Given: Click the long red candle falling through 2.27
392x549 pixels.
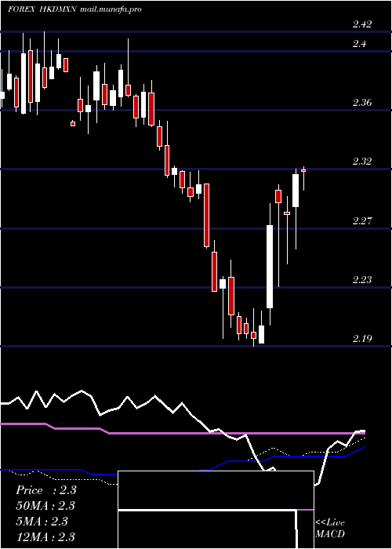Looking at the screenshot, I should pos(207,216).
